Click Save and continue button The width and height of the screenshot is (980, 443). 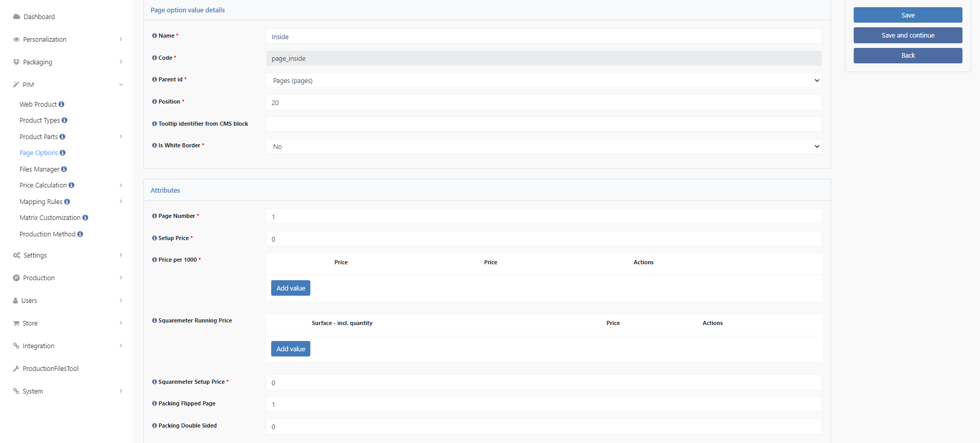(x=908, y=35)
